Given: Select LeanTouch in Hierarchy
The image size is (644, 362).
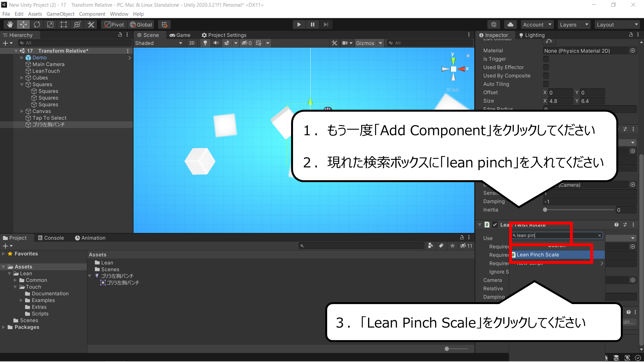Looking at the screenshot, I should (46, 71).
